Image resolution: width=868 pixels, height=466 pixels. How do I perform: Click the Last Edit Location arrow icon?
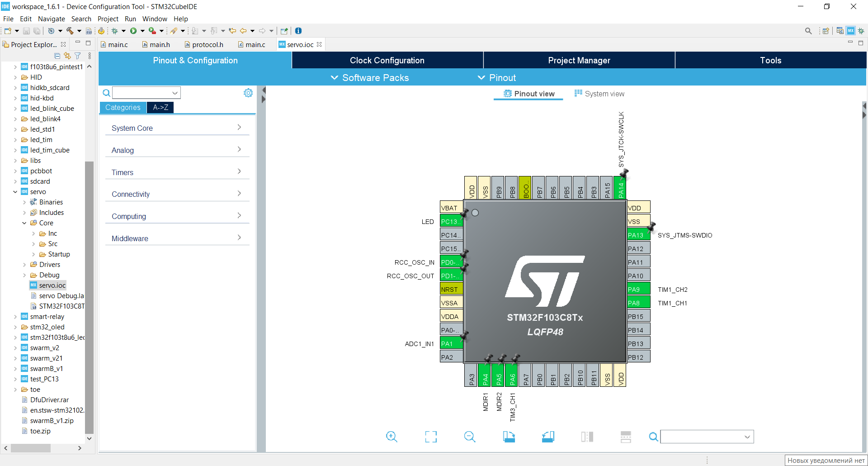click(232, 31)
